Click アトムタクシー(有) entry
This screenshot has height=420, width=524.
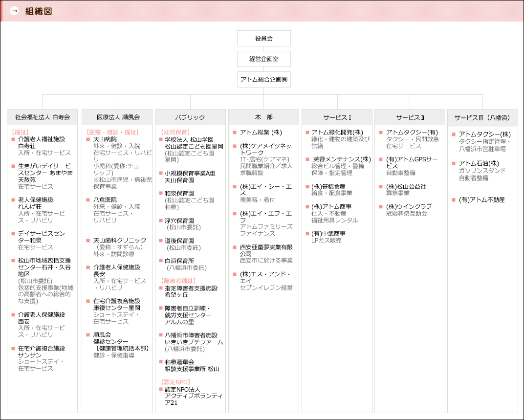(x=412, y=133)
